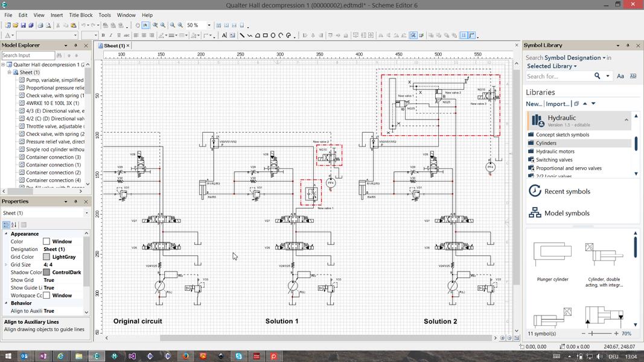The image size is (644, 362).
Task: Open the zoom percentage dropdown
Action: (209, 25)
